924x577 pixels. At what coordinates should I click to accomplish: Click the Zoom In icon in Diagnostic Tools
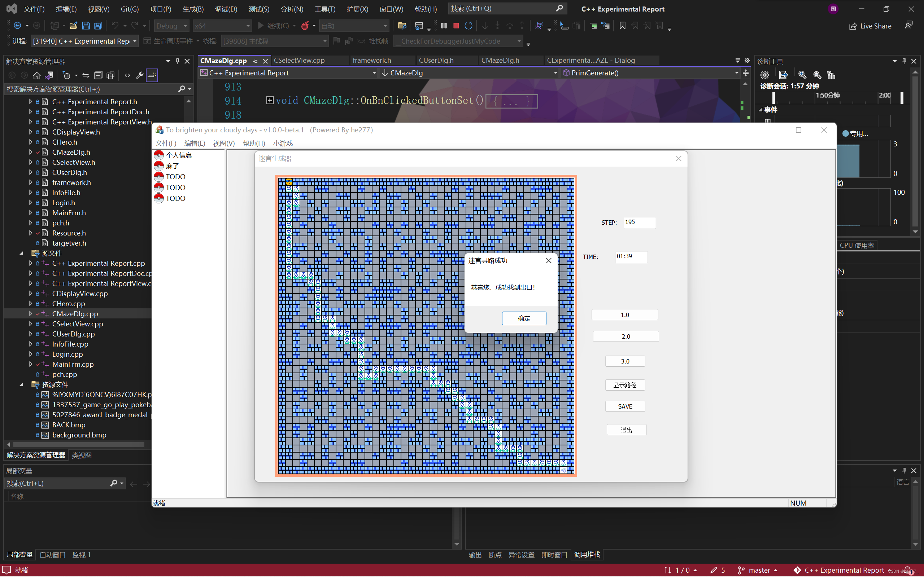[x=802, y=75]
